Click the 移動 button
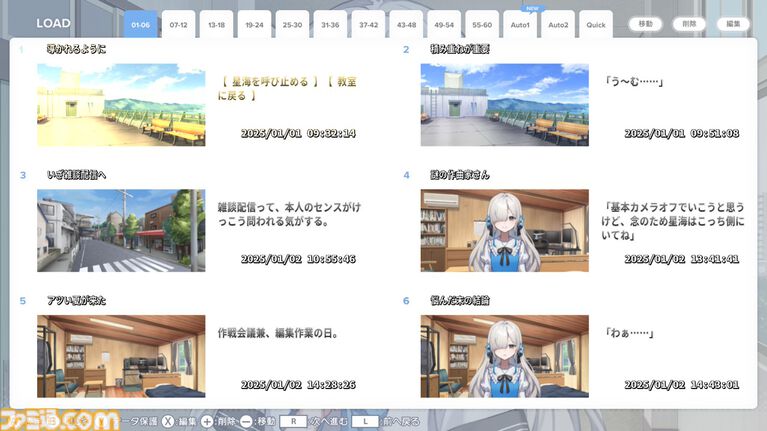The height and width of the screenshot is (431, 767). [x=645, y=24]
